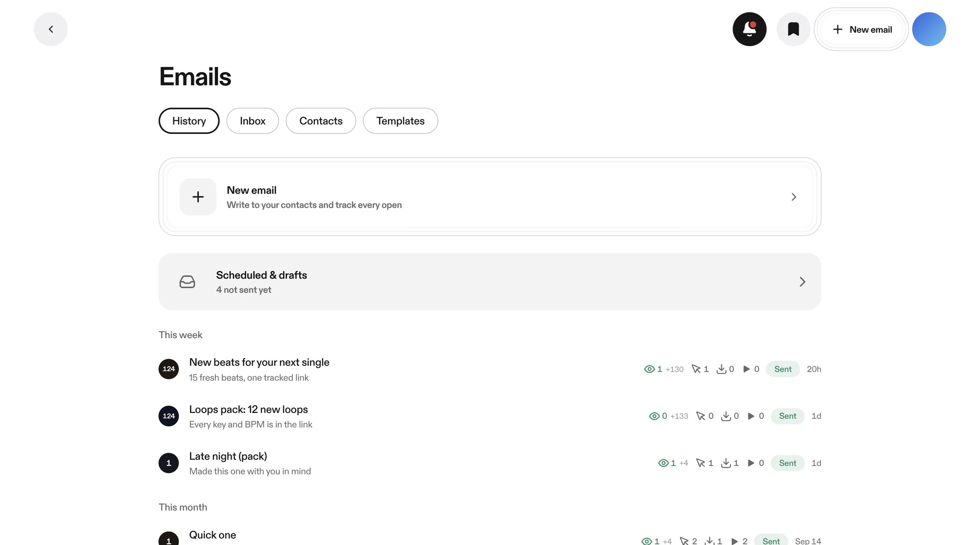Open the 'Quick one' email

(490, 537)
